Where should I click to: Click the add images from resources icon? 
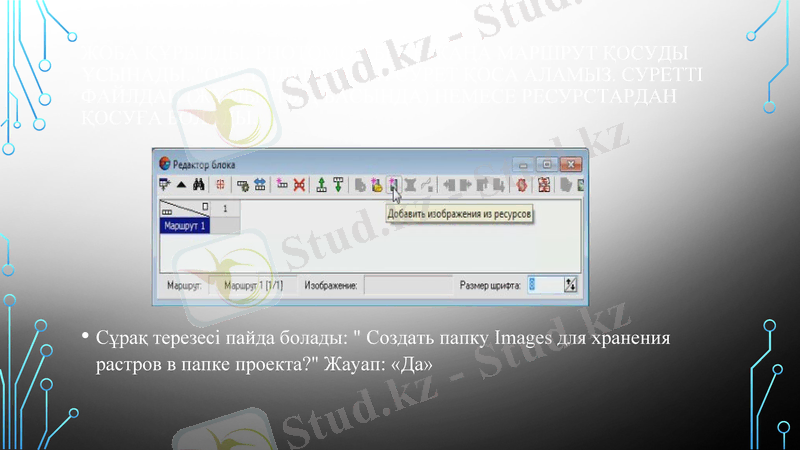[x=393, y=184]
